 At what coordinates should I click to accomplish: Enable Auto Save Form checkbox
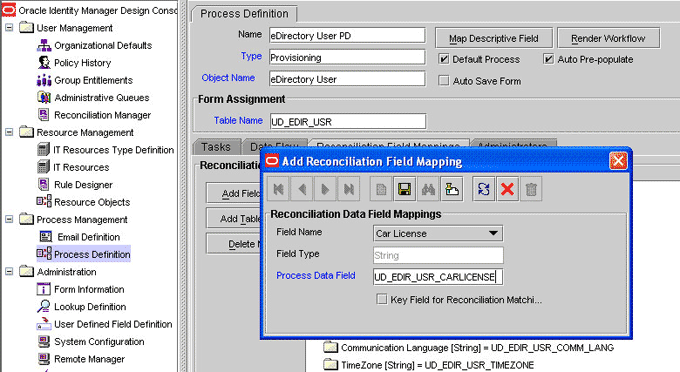tap(444, 81)
